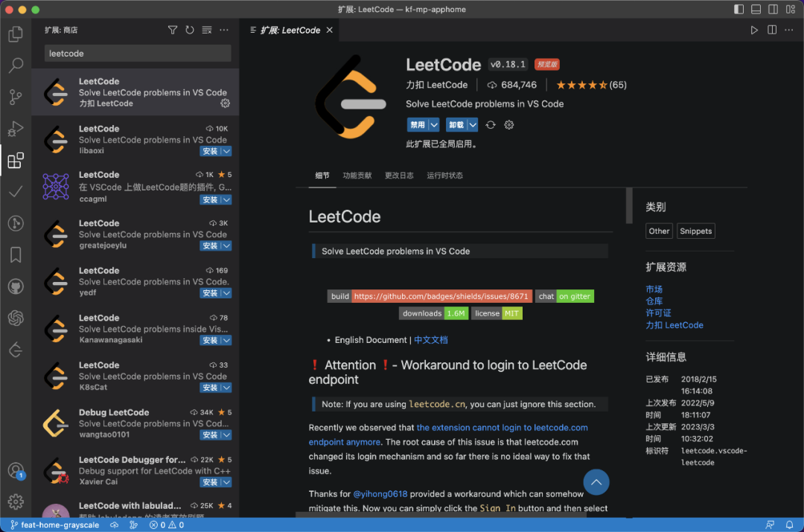Click the sync icon beside uninstall button
The height and width of the screenshot is (532, 804).
coord(491,125)
